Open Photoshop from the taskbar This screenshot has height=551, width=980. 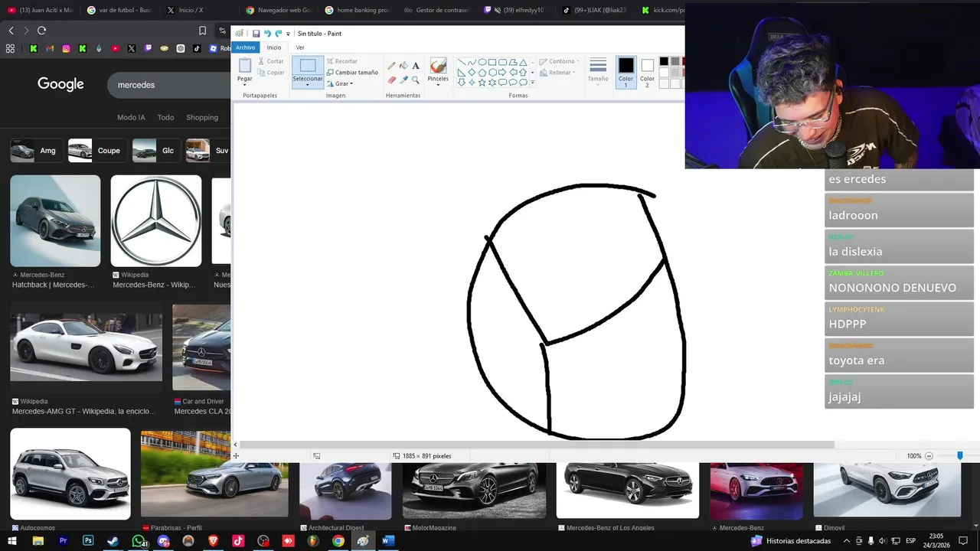(88, 540)
